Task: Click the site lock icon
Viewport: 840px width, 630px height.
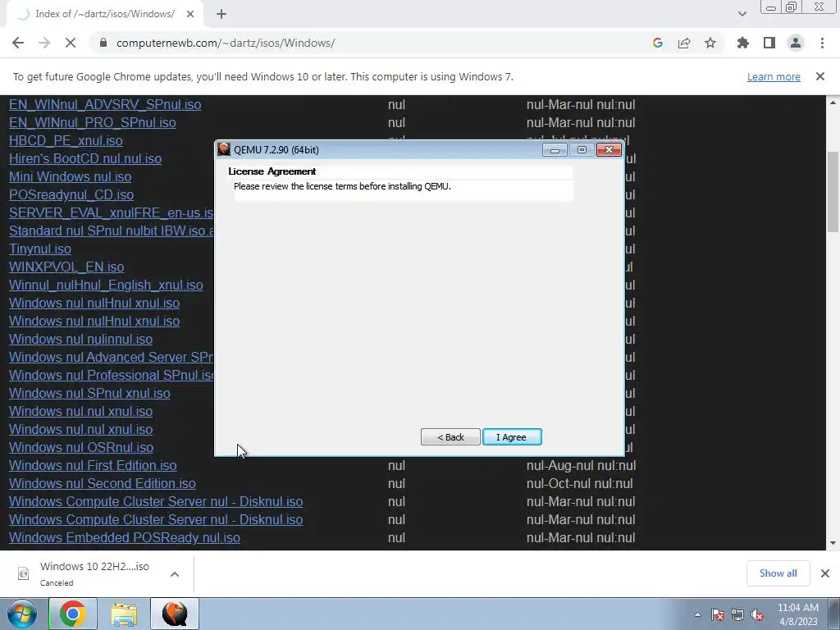Action: pos(103,43)
